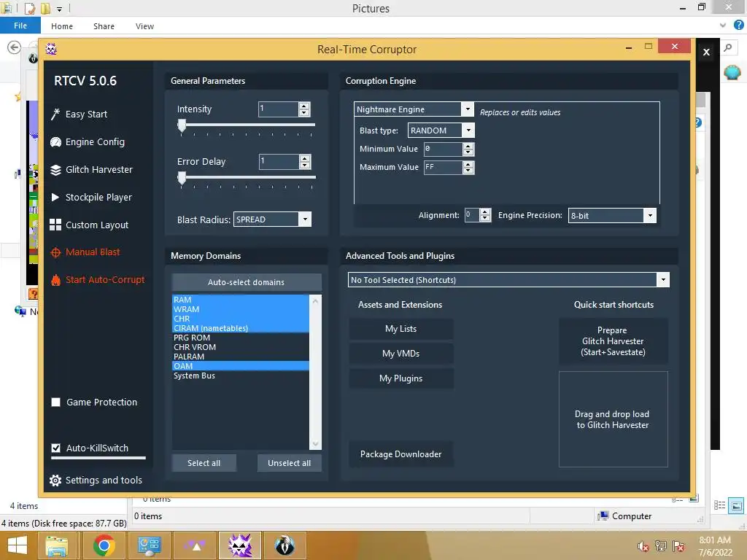747x560 pixels.
Task: Open Glitch Harvester layers icon
Action: (x=55, y=169)
